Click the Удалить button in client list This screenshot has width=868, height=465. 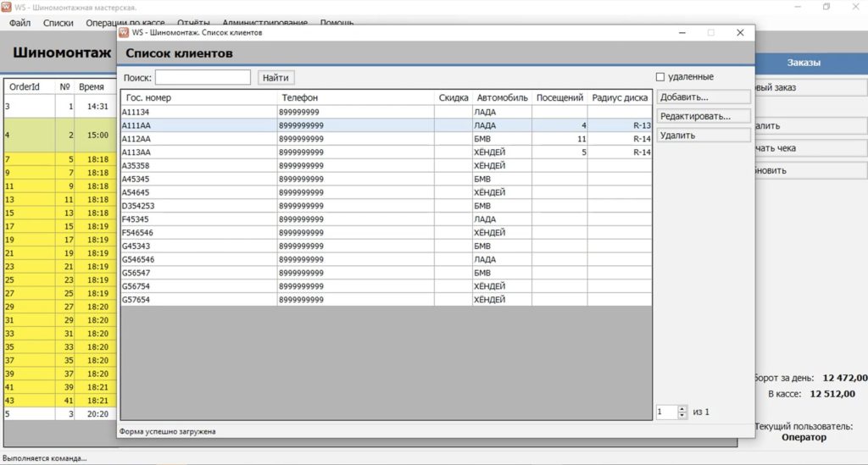click(703, 136)
